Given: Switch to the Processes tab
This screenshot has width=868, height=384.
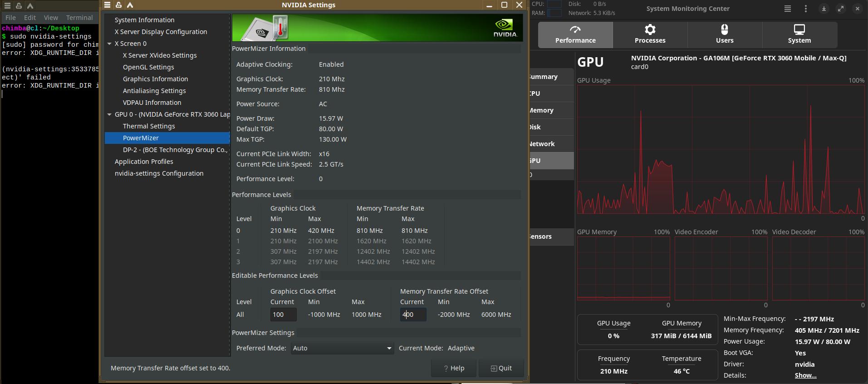Looking at the screenshot, I should tap(650, 34).
